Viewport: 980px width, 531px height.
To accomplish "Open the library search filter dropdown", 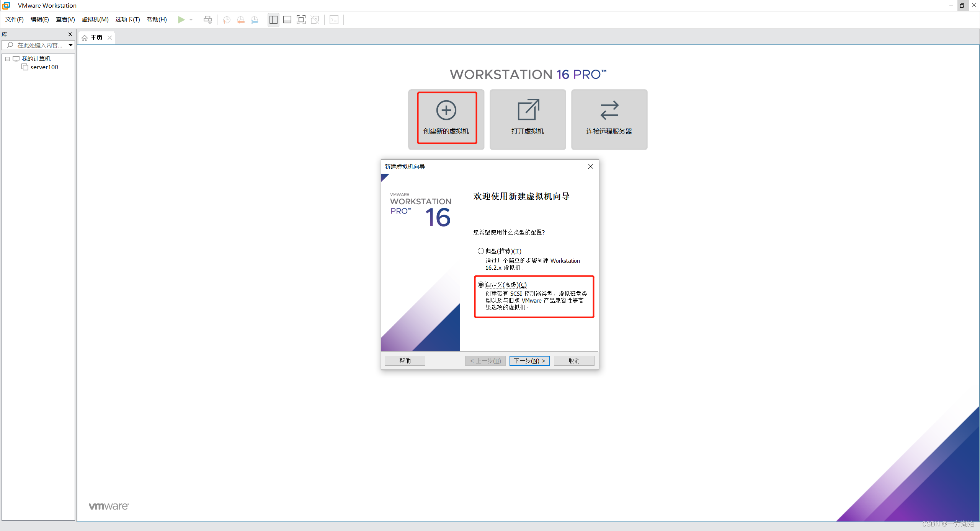I will click(x=70, y=45).
